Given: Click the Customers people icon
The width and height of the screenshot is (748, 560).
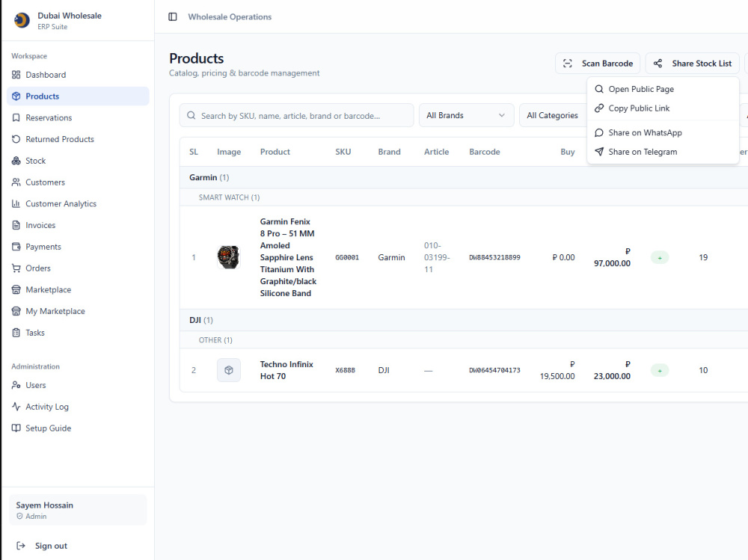Looking at the screenshot, I should pyautogui.click(x=16, y=182).
